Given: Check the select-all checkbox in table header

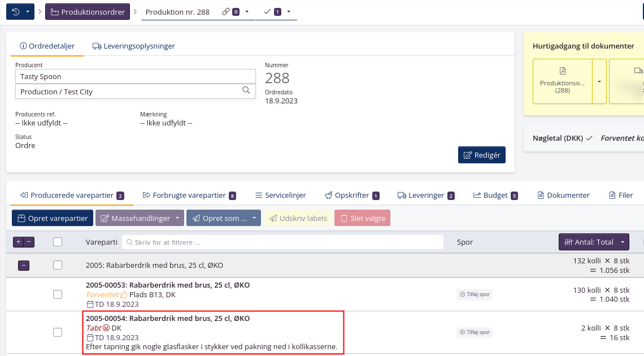Looking at the screenshot, I should tap(57, 241).
